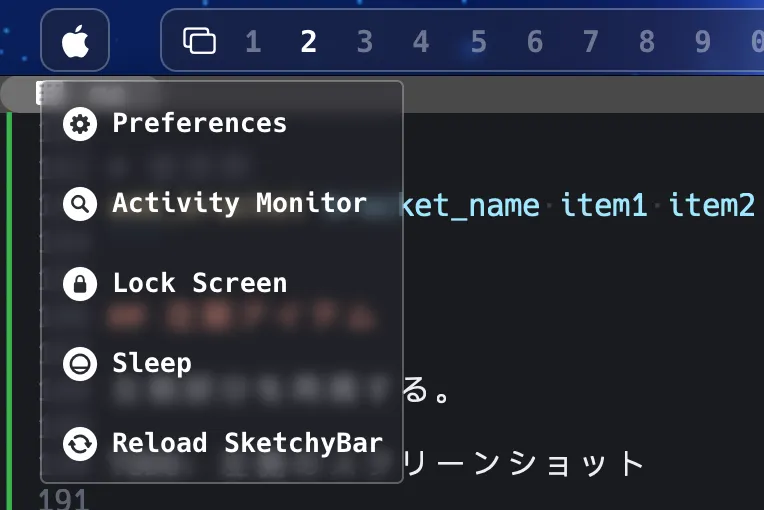Click the Apple logo menu button

tap(75, 43)
